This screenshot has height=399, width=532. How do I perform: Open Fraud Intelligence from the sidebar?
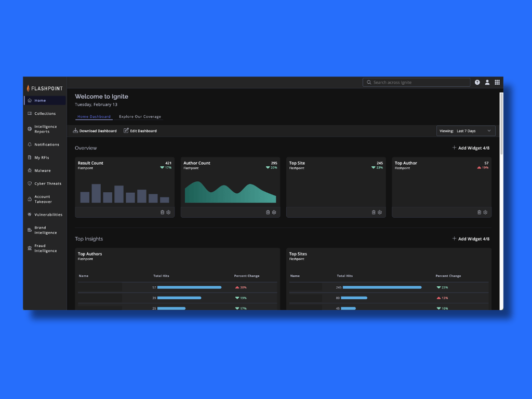(45, 248)
